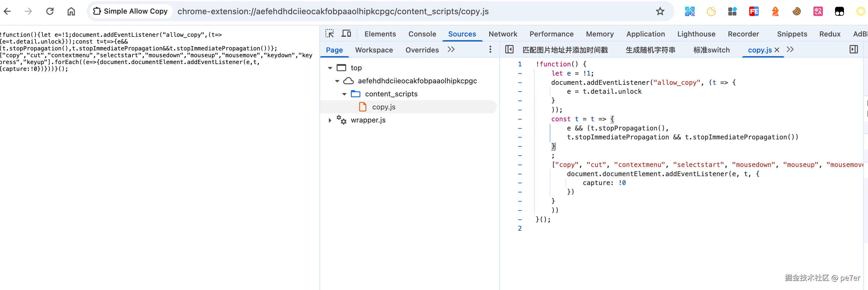Click the "allow_copy" string in the editor
This screenshot has width=868, height=290.
coord(677,82)
